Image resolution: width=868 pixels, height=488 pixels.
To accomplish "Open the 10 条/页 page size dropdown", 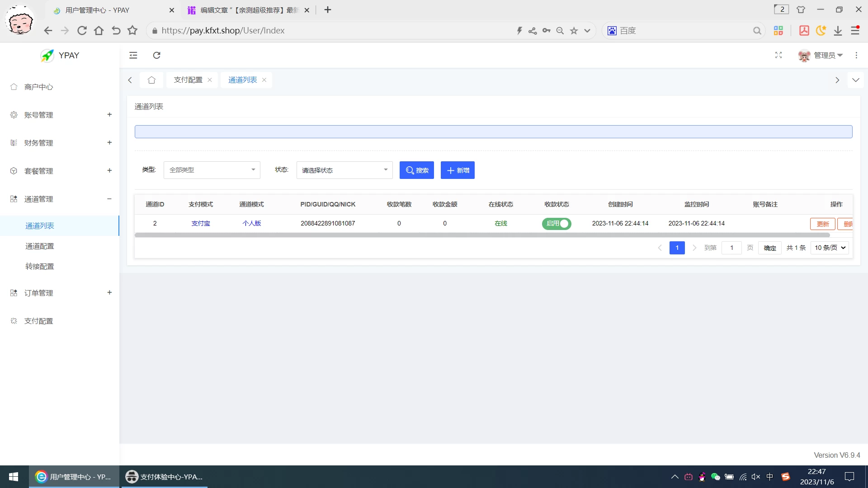I will (830, 248).
